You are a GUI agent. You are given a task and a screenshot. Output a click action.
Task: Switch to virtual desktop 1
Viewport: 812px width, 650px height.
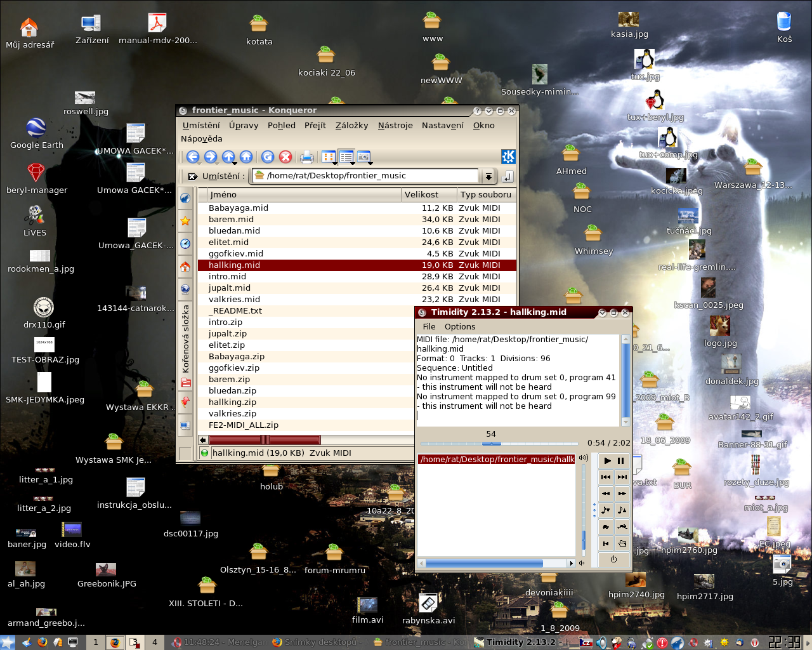[96, 642]
